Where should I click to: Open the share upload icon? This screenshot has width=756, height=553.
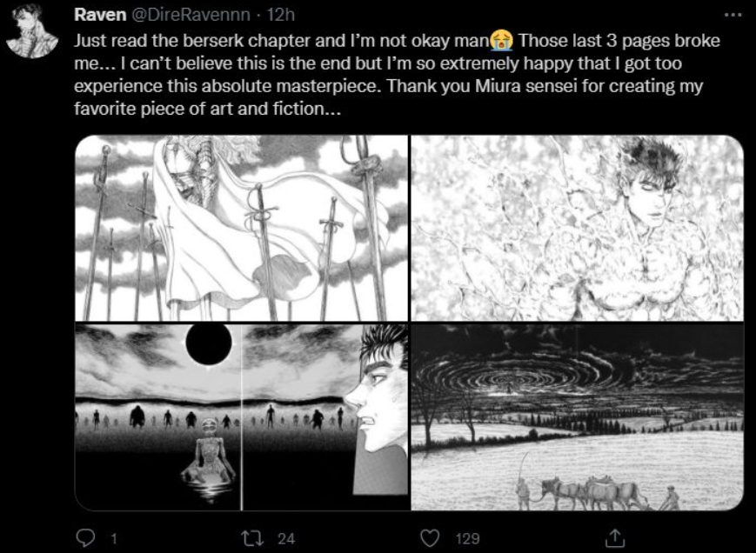click(616, 537)
